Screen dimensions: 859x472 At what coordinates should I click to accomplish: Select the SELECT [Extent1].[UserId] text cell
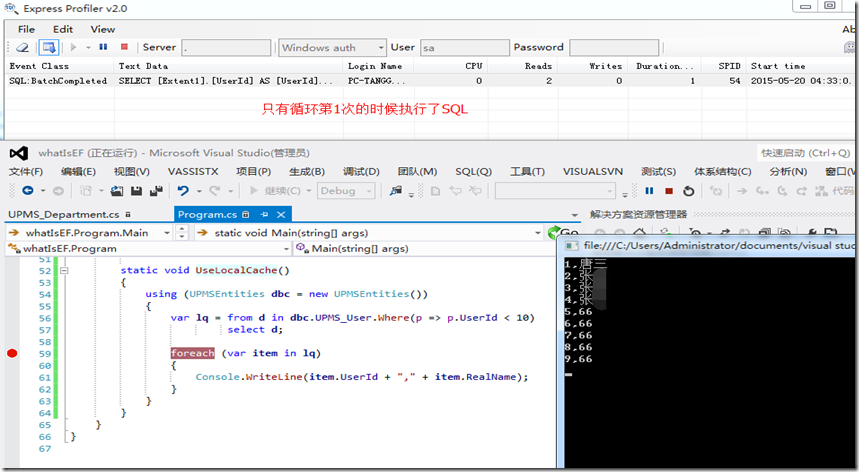[x=226, y=81]
